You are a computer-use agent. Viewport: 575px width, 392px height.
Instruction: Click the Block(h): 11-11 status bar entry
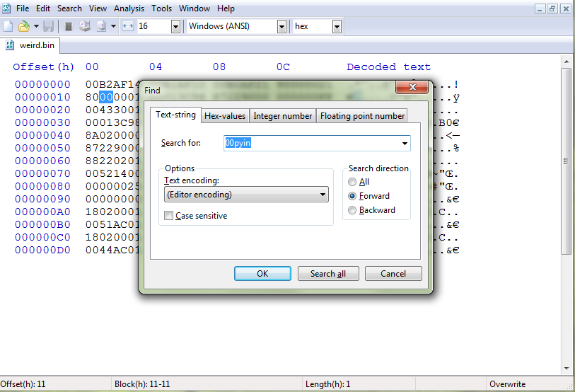(x=142, y=384)
